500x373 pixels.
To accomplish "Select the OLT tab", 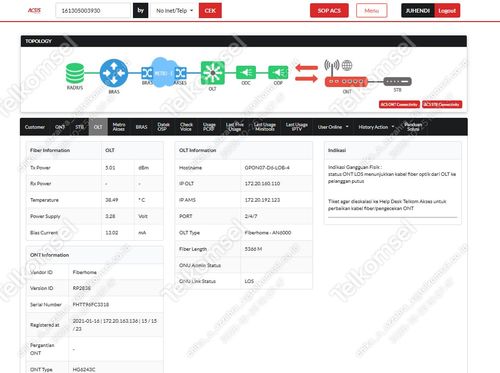I will point(98,127).
